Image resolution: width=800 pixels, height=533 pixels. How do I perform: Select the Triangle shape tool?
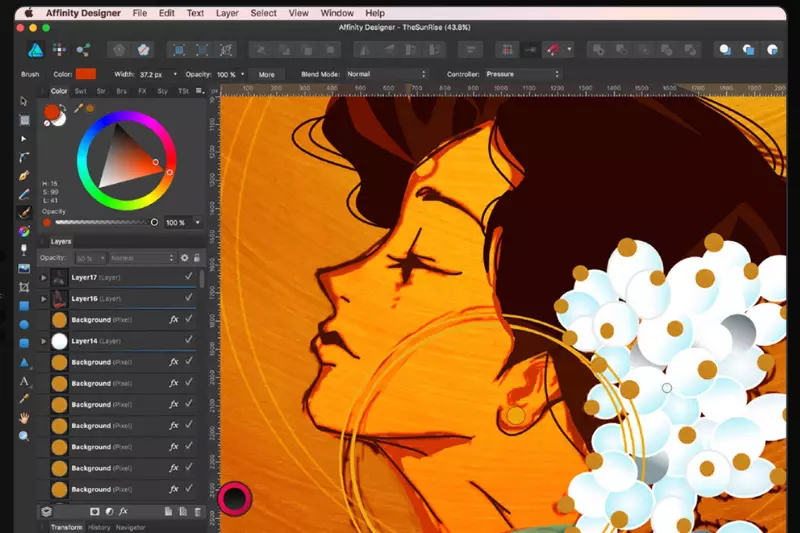tap(24, 362)
